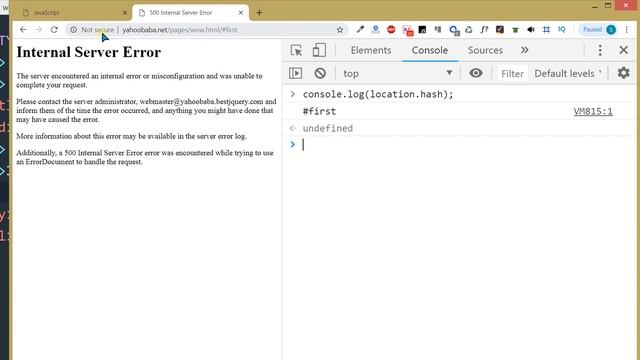The width and height of the screenshot is (640, 360).
Task: Select the Console tab
Action: 430,50
